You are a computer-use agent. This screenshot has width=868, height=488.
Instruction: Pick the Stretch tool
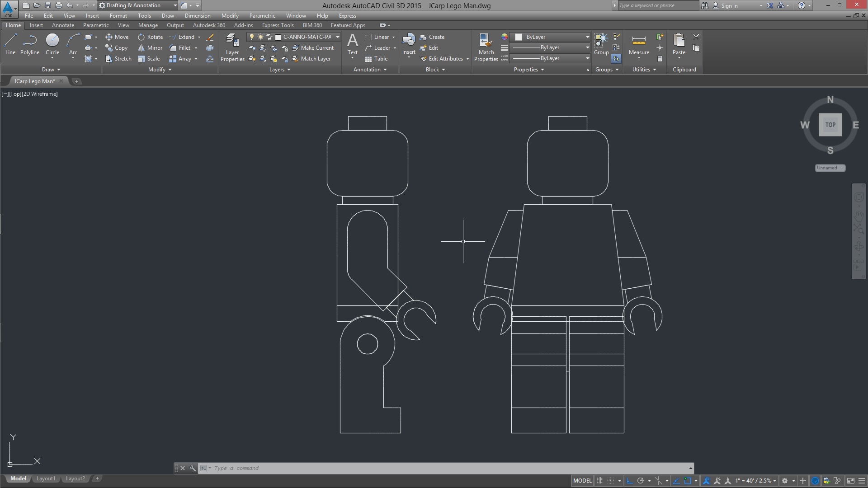(x=118, y=59)
